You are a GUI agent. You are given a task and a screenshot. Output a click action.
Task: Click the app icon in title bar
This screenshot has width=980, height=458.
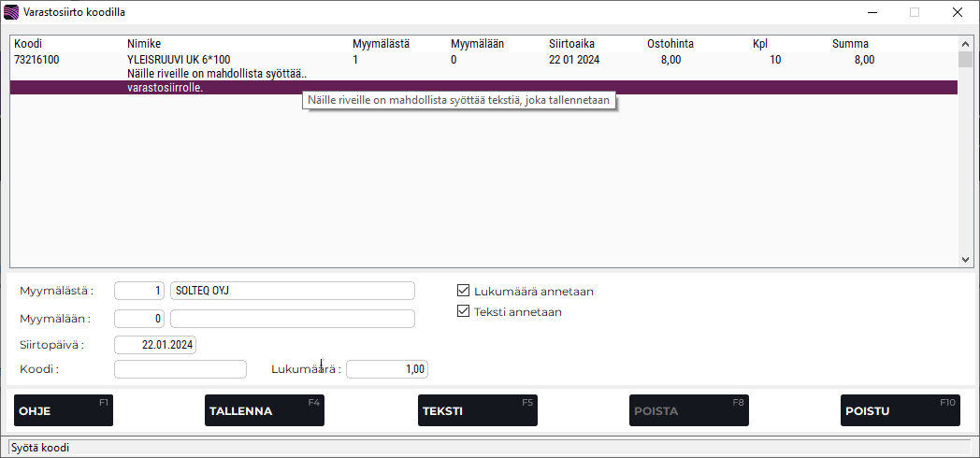click(11, 12)
